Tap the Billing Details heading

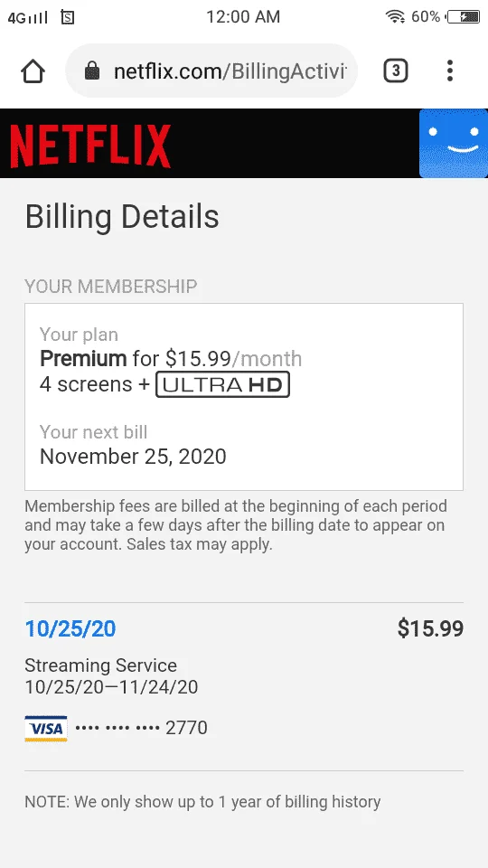(x=122, y=216)
